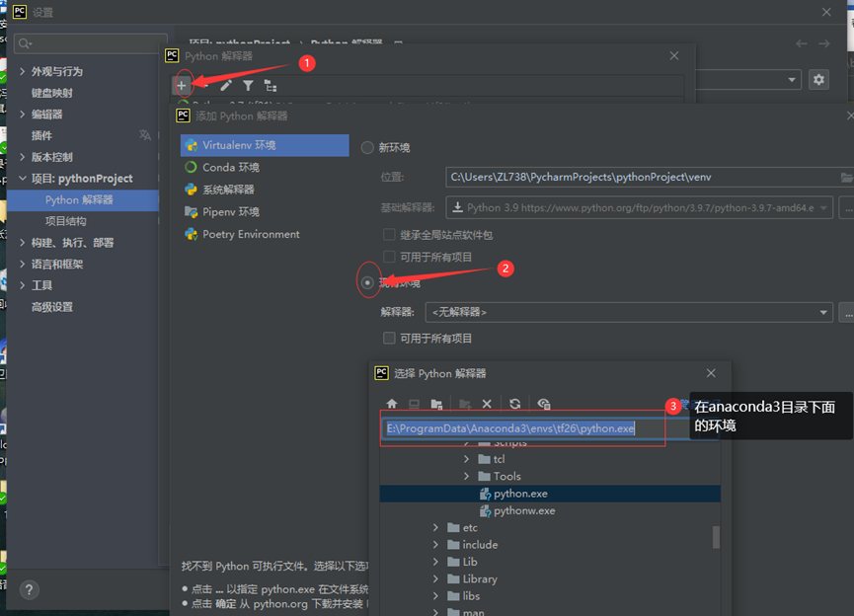Expand 语言和框架 section
The width and height of the screenshot is (854, 616).
tap(23, 264)
